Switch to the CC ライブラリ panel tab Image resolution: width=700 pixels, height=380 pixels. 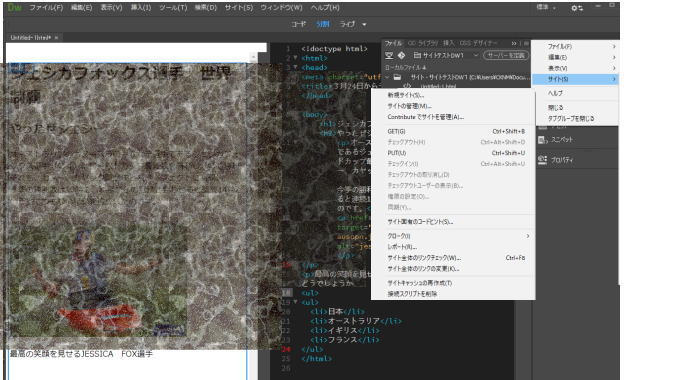click(x=423, y=43)
